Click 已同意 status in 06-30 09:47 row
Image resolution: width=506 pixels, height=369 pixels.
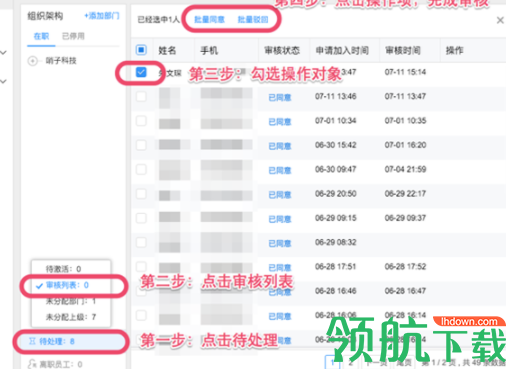[x=280, y=171]
